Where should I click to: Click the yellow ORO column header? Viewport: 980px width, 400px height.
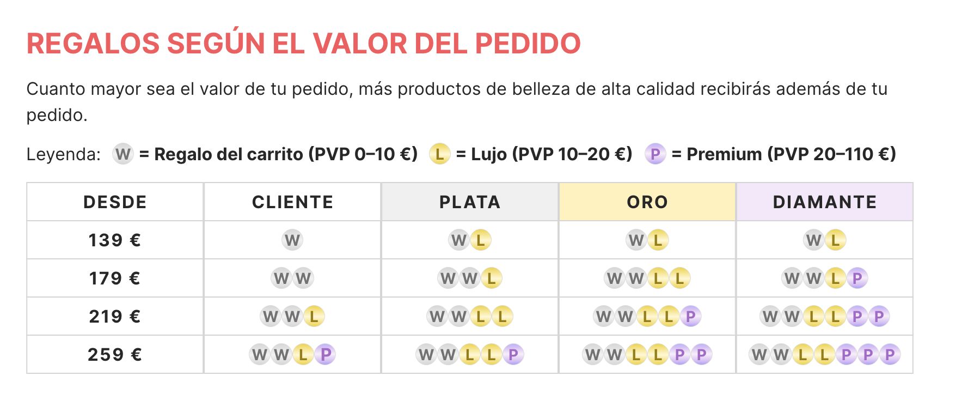647,202
